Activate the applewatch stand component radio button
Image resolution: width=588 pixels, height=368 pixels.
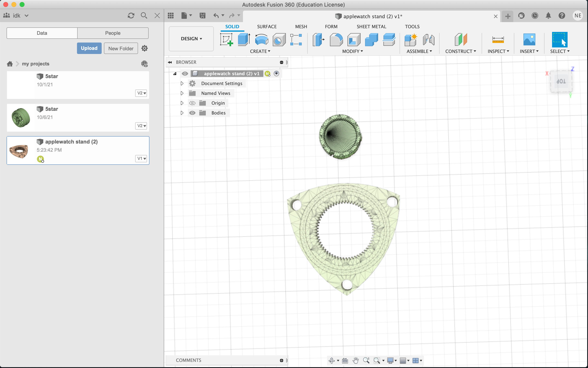click(276, 74)
